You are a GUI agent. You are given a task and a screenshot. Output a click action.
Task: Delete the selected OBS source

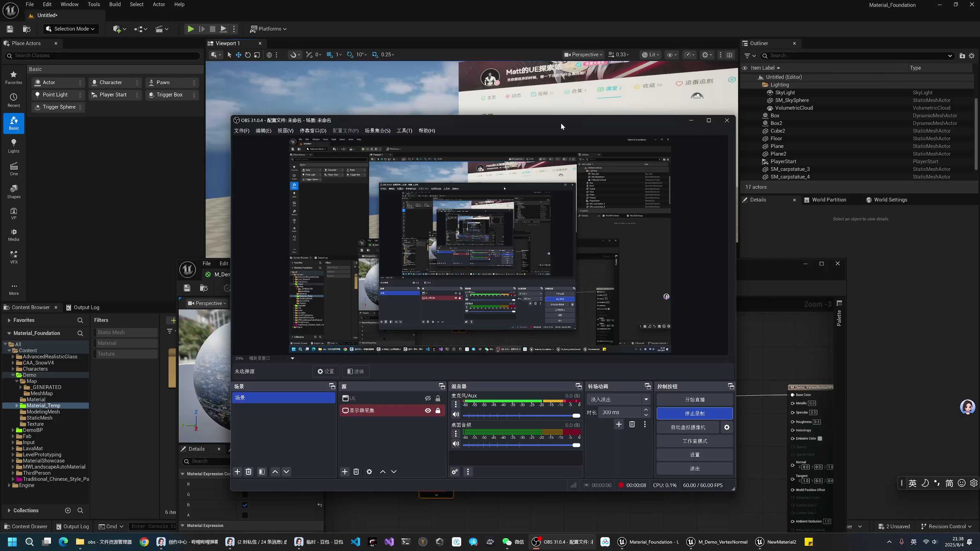(356, 472)
